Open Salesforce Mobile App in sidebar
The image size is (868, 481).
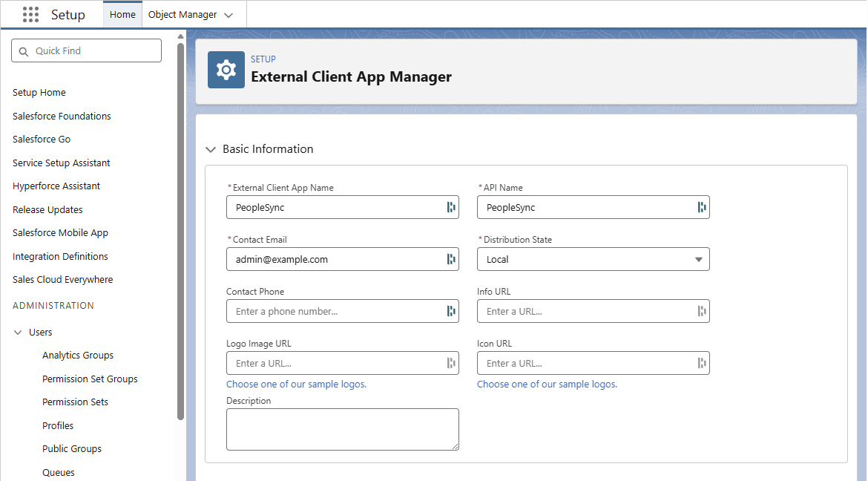[x=60, y=233]
